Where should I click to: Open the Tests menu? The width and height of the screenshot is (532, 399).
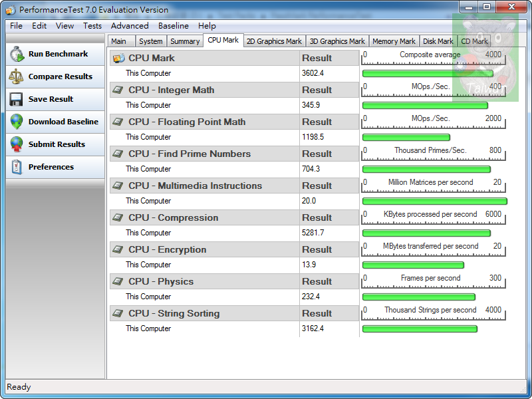tap(92, 26)
